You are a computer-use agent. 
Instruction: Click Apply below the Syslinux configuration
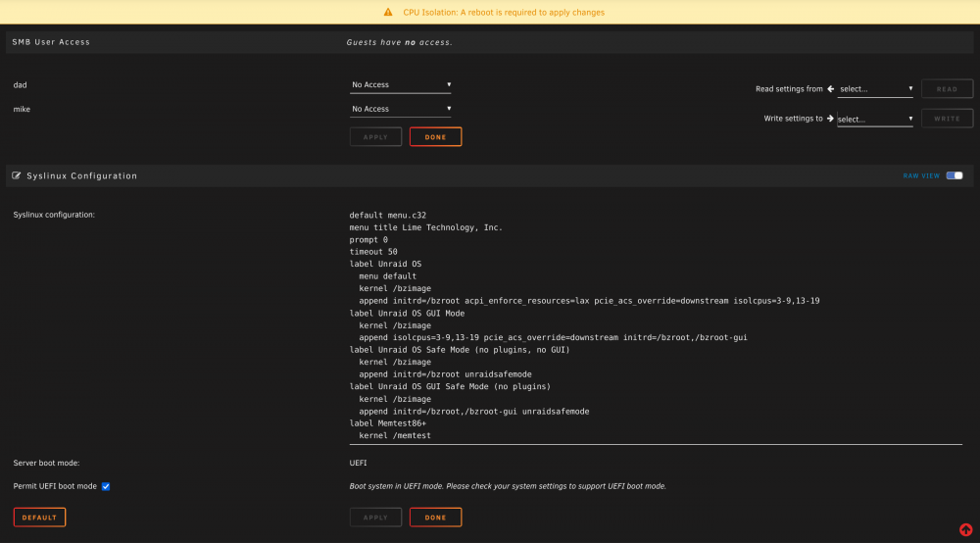click(375, 518)
